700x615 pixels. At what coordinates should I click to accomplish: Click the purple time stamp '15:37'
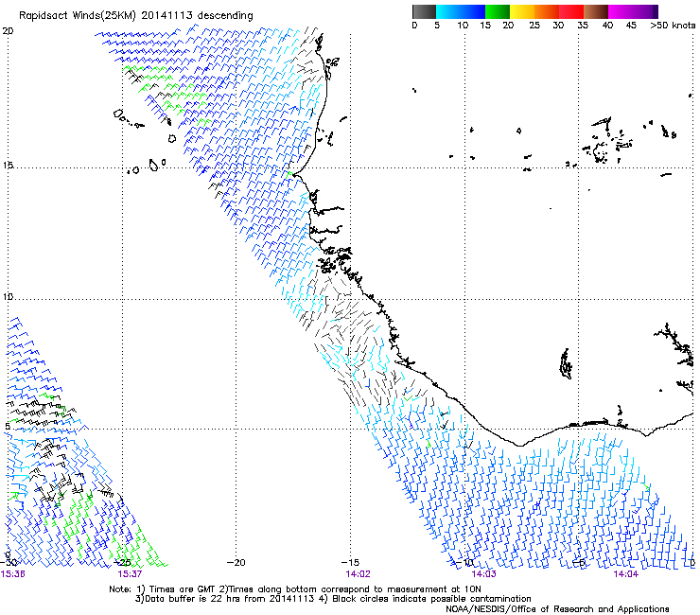tap(130, 573)
